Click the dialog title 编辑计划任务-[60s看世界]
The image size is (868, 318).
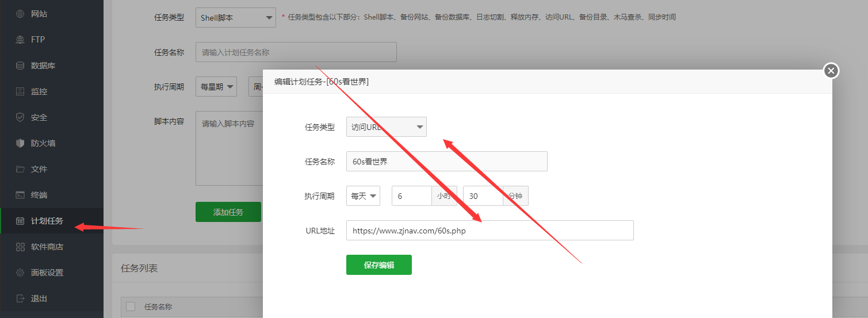click(322, 82)
